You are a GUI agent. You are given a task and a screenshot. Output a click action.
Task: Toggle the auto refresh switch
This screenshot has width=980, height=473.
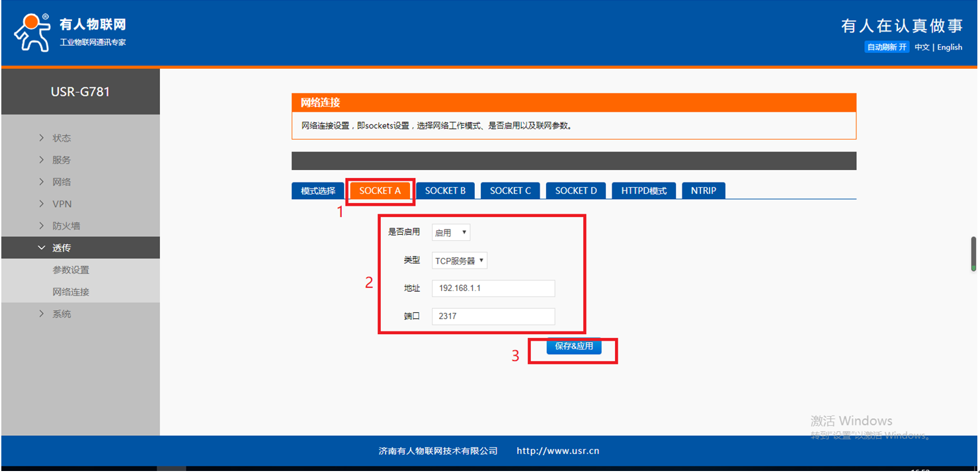(x=887, y=47)
